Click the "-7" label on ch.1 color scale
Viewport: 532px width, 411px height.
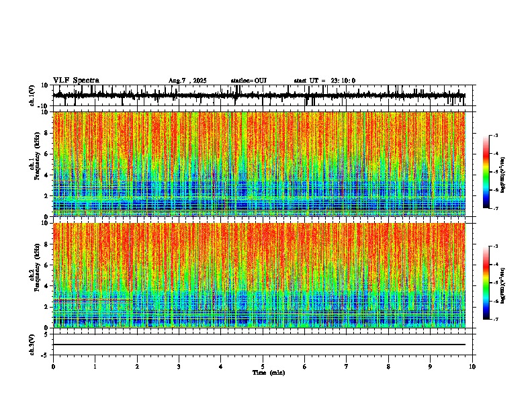[495, 208]
